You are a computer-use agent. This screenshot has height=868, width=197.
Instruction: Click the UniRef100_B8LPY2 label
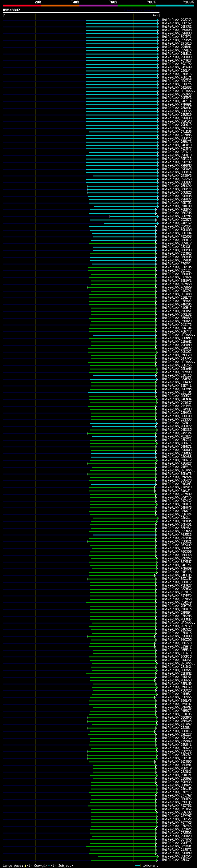pyautogui.click(x=177, y=139)
